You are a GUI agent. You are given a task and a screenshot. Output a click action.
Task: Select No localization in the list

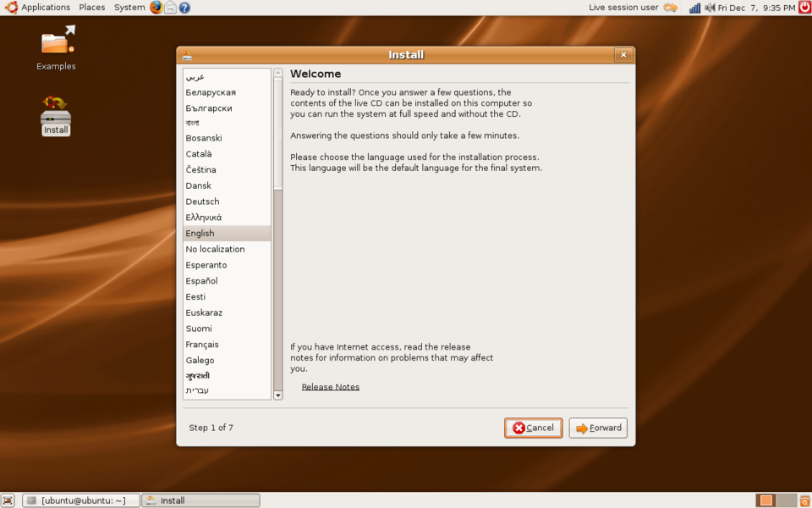coord(227,249)
